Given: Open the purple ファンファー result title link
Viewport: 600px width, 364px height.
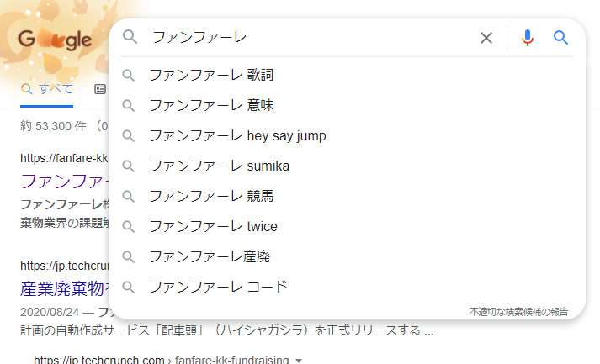Looking at the screenshot, I should (x=65, y=181).
